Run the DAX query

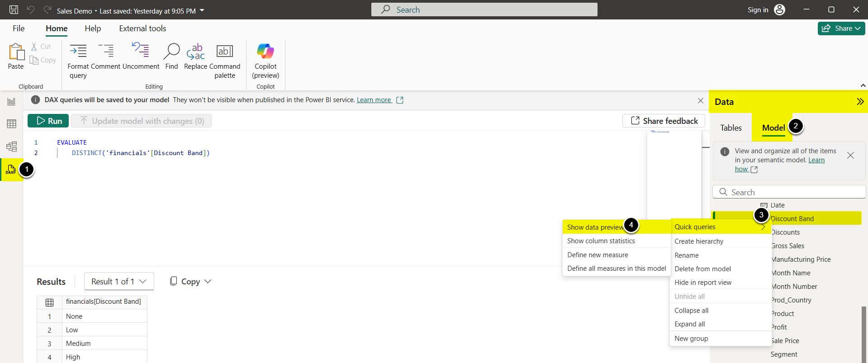click(x=48, y=121)
